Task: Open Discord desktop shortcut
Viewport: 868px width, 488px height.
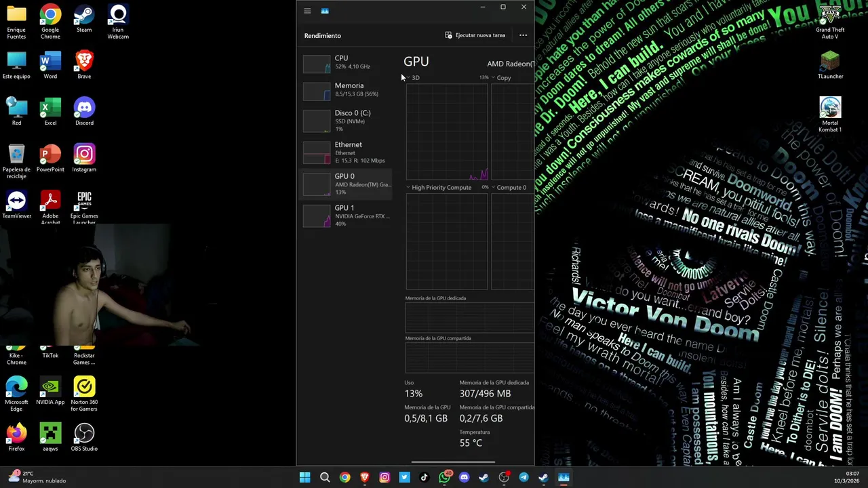Action: 84,112
